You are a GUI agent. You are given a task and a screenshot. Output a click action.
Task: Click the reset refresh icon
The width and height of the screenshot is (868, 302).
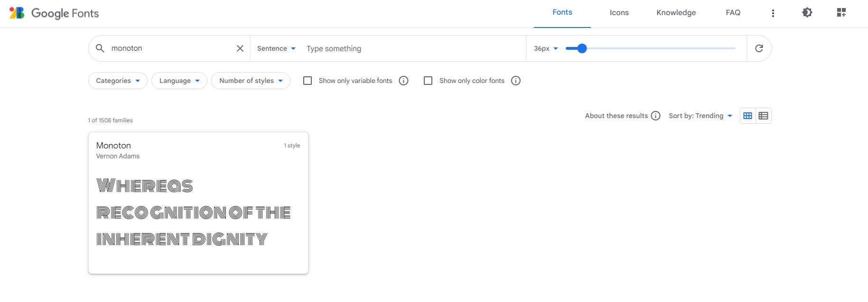759,48
